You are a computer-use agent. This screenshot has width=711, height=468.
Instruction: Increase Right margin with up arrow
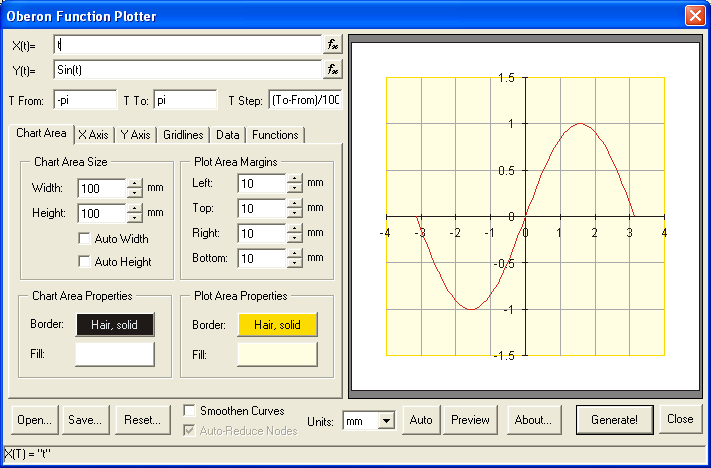pos(295,229)
